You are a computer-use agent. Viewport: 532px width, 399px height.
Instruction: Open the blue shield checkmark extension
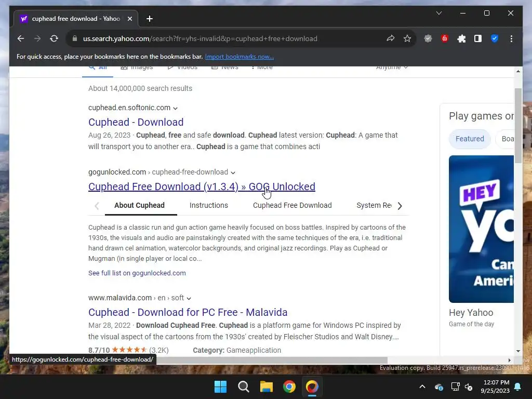click(495, 38)
